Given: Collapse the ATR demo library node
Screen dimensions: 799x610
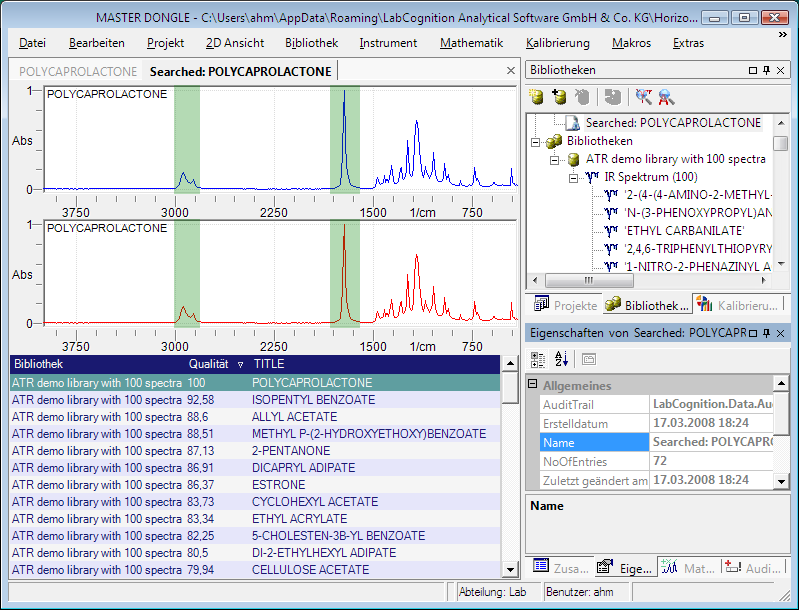Looking at the screenshot, I should (552, 160).
